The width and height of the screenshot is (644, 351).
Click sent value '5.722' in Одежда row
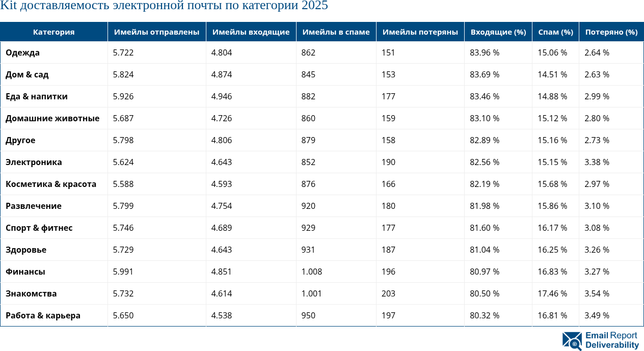click(123, 52)
